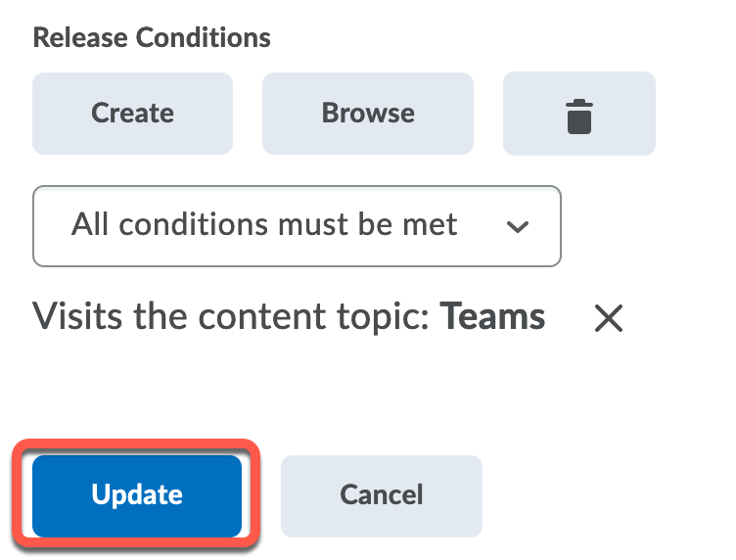Expand the conditions requirement combo box
This screenshot has height=560, width=736.
(x=297, y=226)
